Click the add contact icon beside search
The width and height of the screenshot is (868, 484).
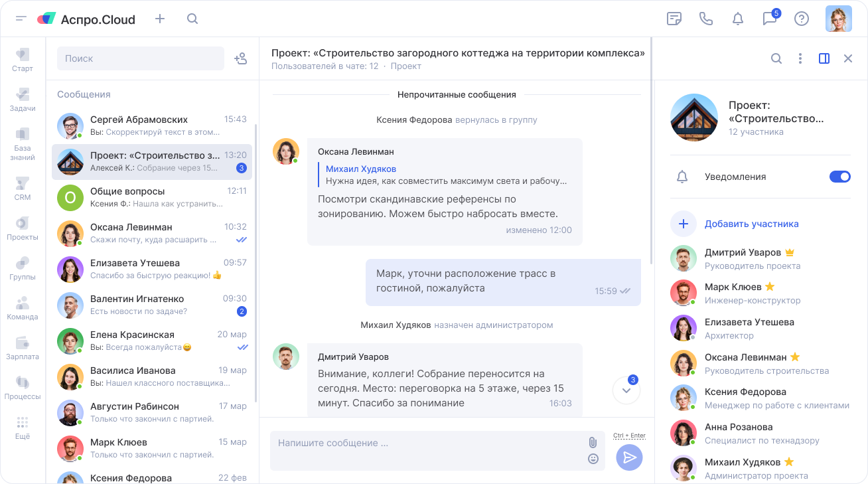pos(240,58)
